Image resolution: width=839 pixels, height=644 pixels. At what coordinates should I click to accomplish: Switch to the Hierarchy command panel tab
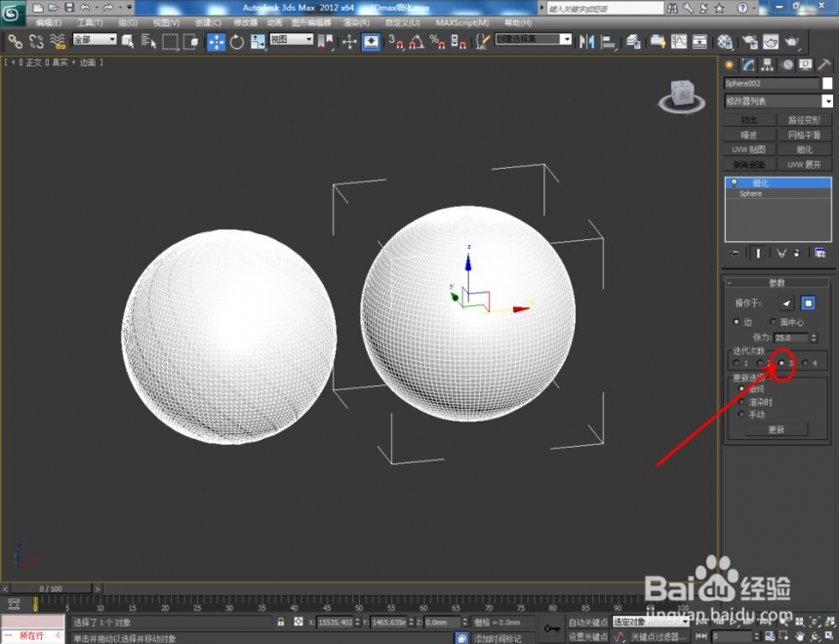click(768, 64)
